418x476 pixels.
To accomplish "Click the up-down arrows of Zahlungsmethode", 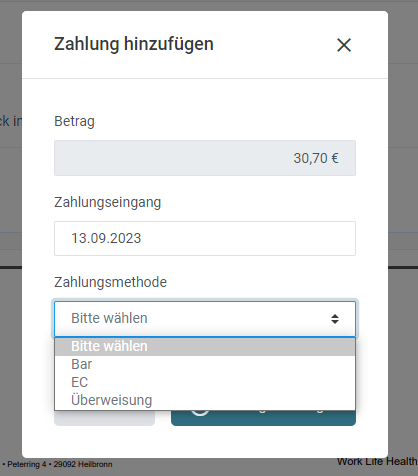I will pyautogui.click(x=335, y=319).
